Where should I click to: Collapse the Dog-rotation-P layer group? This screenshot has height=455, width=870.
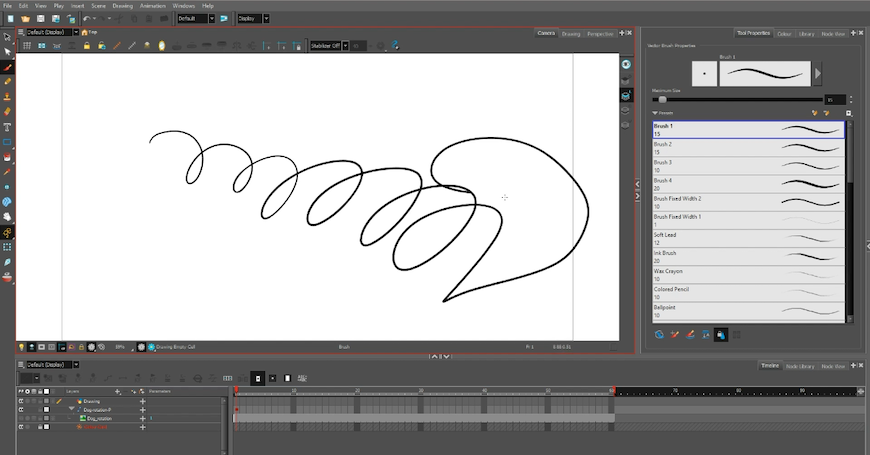[x=72, y=409]
